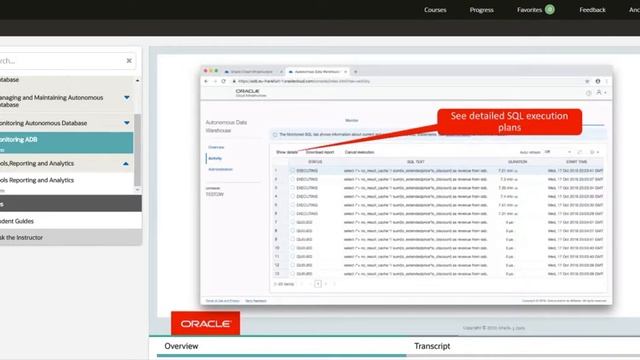Click the info icon in Monitored SQL notice
The height and width of the screenshot is (360, 640).
click(x=275, y=134)
